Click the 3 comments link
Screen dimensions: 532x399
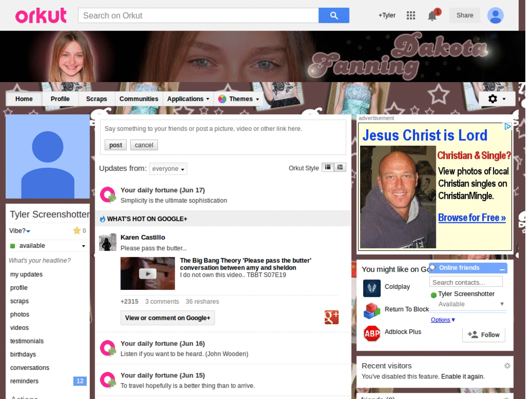pos(162,302)
